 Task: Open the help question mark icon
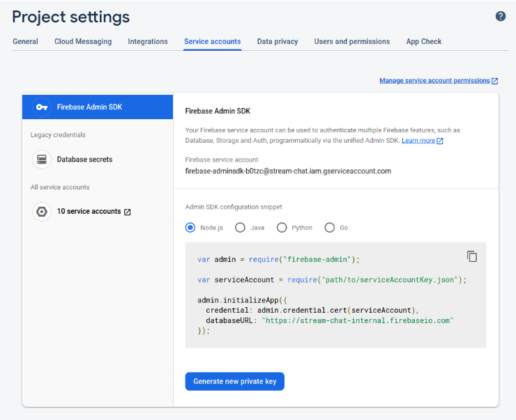pyautogui.click(x=500, y=16)
